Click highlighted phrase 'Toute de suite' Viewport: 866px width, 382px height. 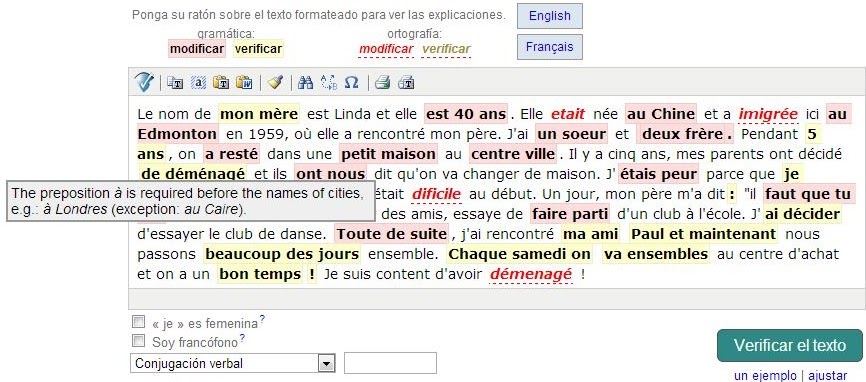click(392, 234)
